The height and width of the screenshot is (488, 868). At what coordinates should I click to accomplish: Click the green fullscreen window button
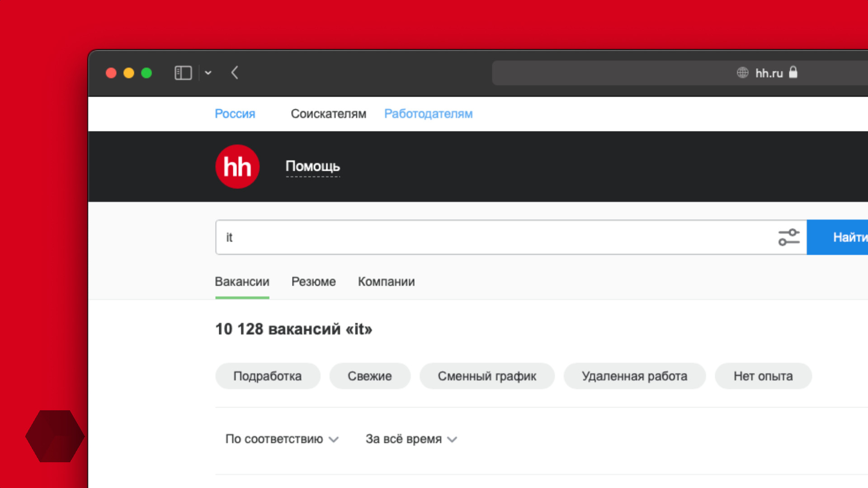pyautogui.click(x=146, y=73)
